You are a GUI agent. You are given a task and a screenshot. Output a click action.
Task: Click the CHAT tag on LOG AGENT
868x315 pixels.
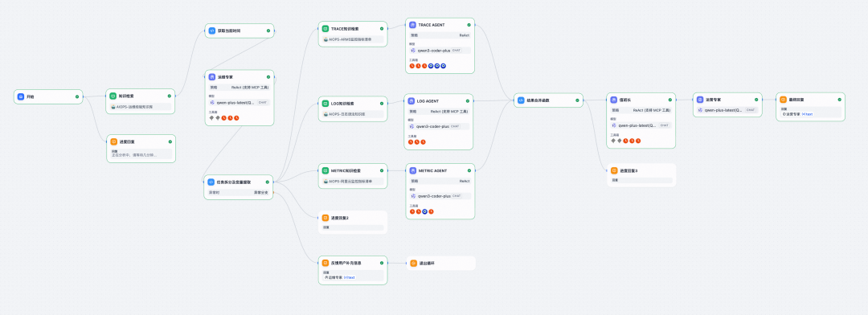point(455,126)
